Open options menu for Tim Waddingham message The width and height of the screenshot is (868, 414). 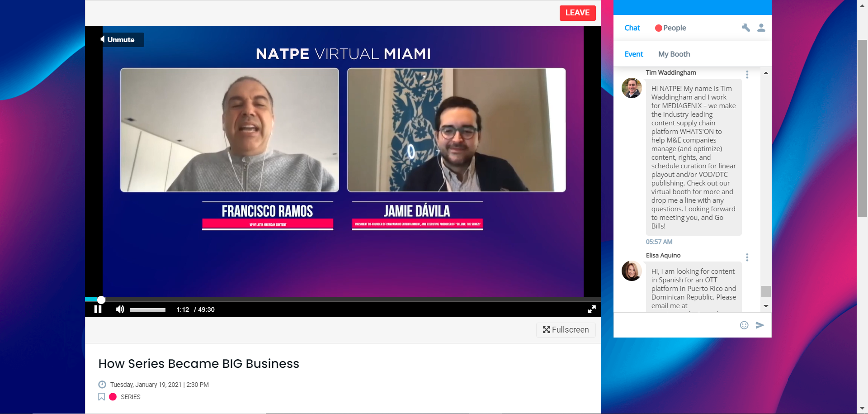click(x=747, y=75)
